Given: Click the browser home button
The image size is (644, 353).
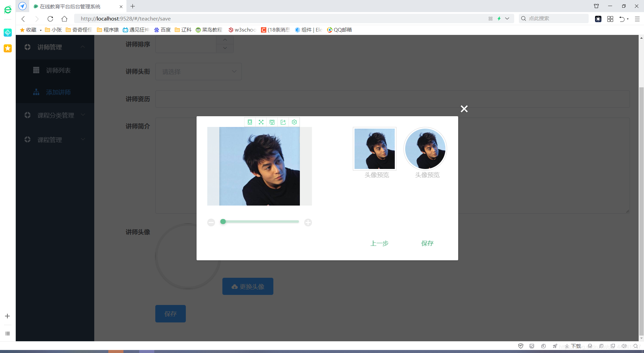Looking at the screenshot, I should (x=64, y=19).
